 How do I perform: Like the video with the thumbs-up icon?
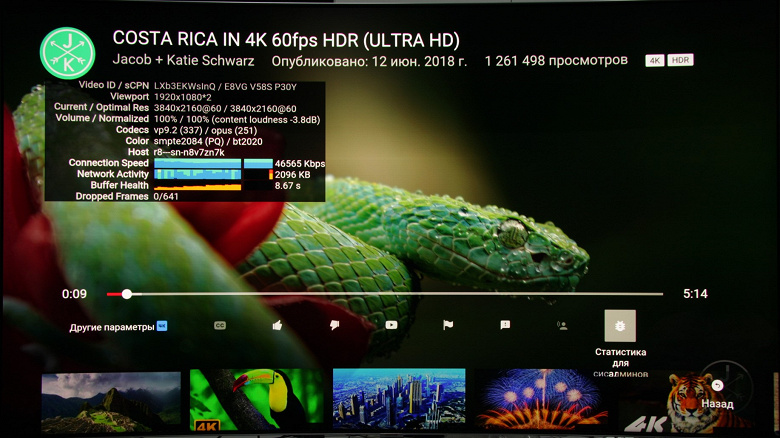pyautogui.click(x=277, y=325)
